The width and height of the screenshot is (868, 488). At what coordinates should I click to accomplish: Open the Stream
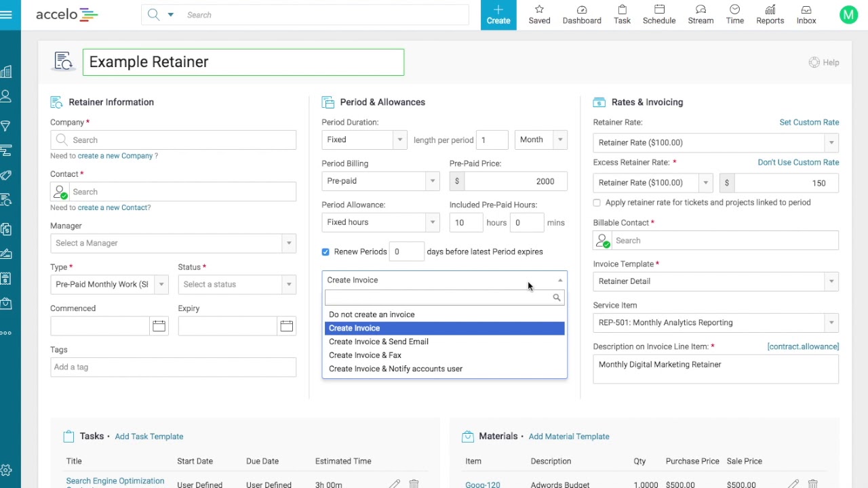point(701,15)
